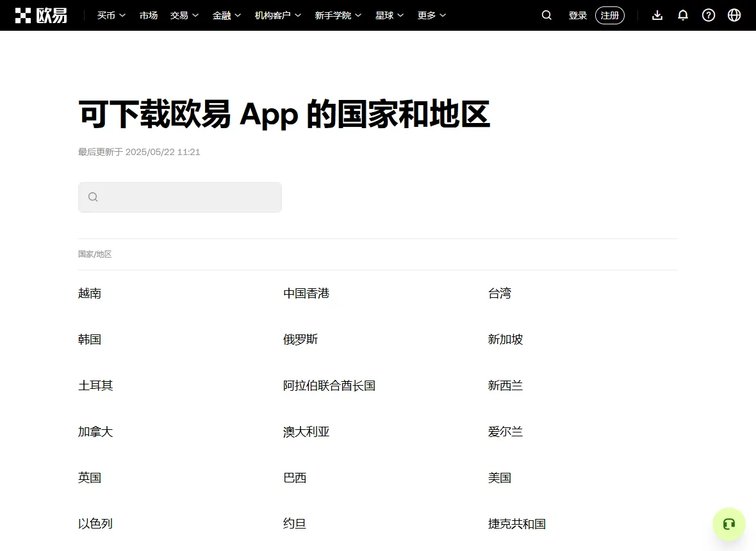This screenshot has width=756, height=551.
Task: Open the help question-mark icon
Action: coord(708,15)
